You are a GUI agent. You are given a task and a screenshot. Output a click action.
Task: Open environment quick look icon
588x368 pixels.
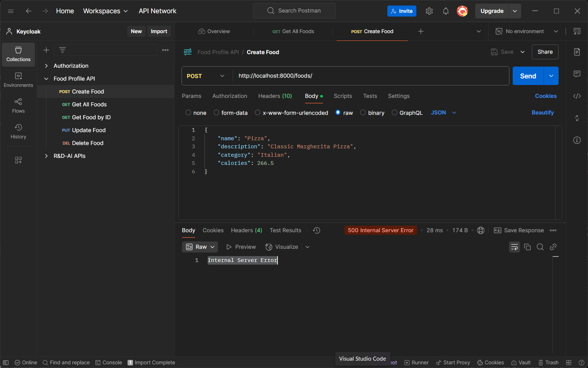(x=577, y=31)
